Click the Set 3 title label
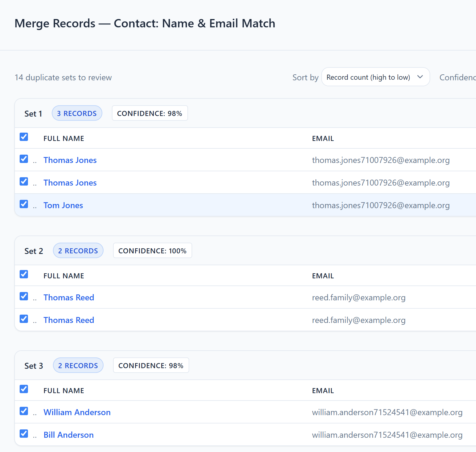 click(34, 366)
